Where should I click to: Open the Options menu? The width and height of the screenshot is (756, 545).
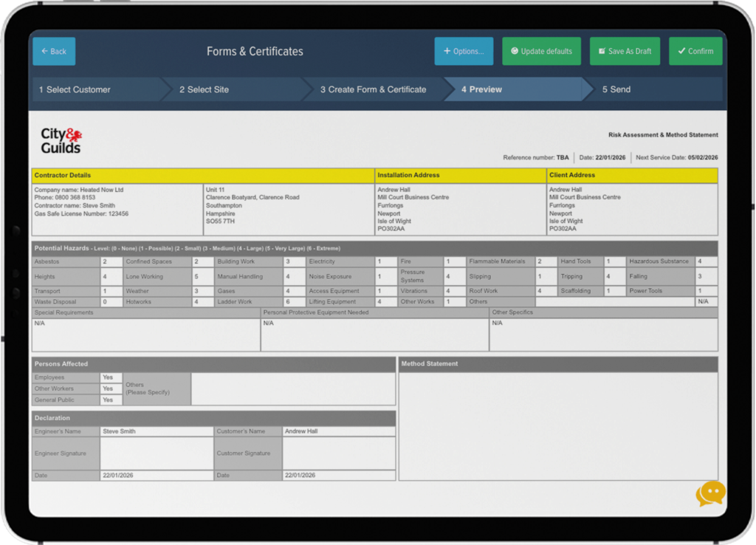(x=464, y=51)
